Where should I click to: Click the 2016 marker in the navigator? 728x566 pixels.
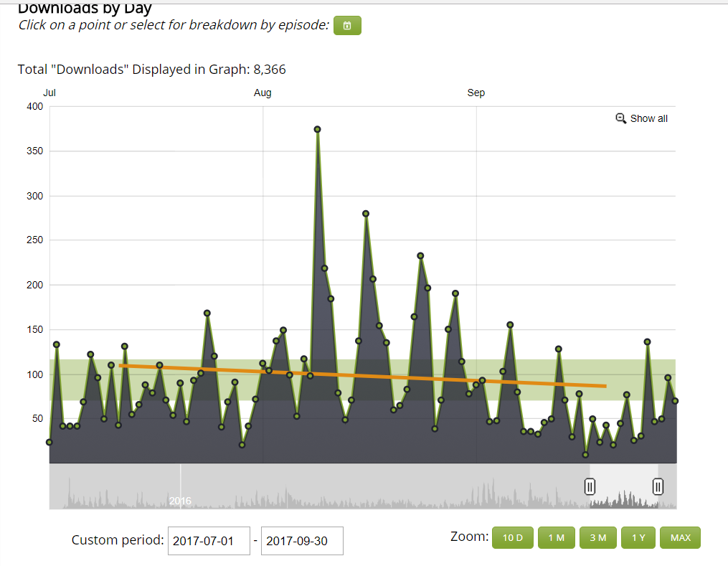coord(180,501)
